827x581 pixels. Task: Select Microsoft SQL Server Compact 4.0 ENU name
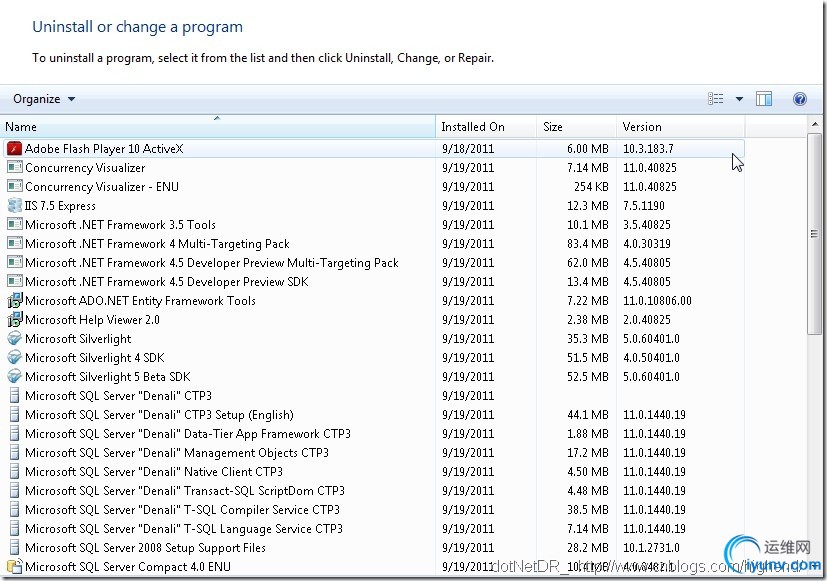(x=128, y=566)
